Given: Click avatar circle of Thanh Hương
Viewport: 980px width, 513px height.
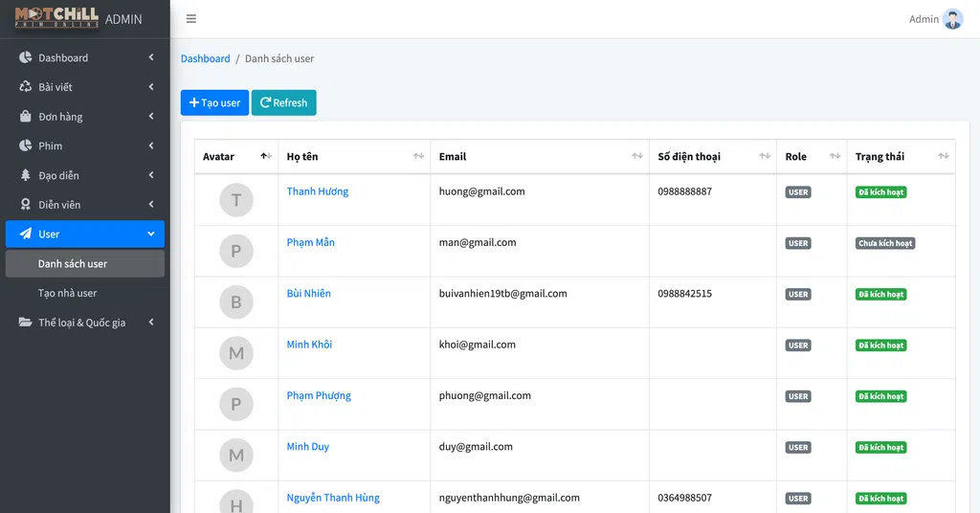Looking at the screenshot, I should pos(236,200).
